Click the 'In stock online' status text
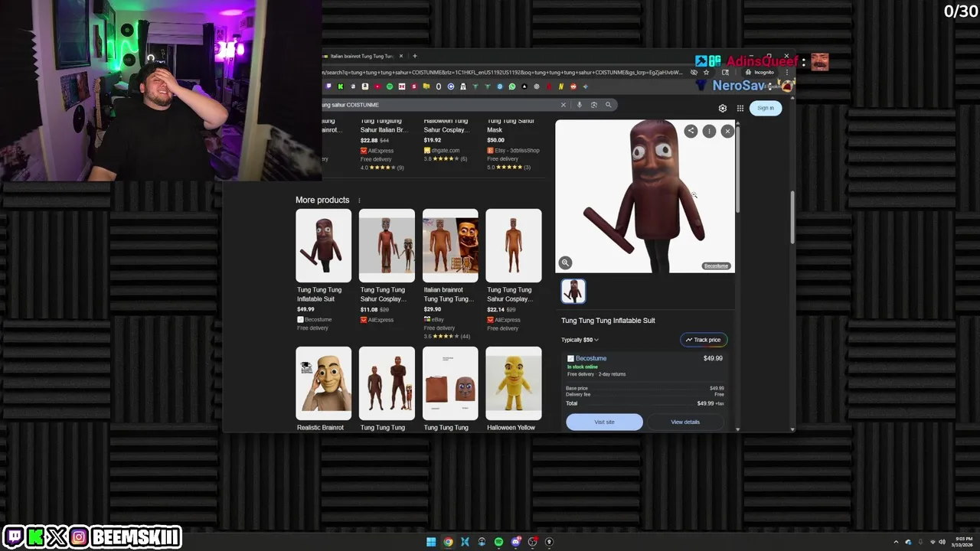 (583, 367)
